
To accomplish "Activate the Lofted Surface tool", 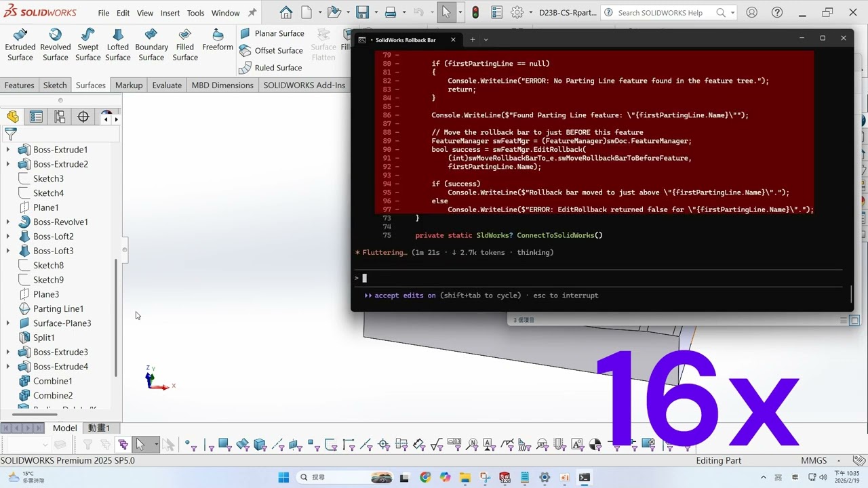I will coord(117,45).
